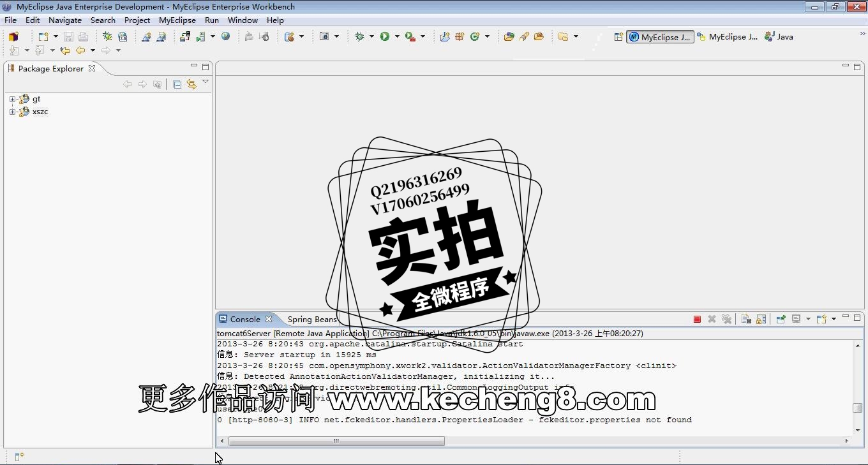Viewport: 868px width, 465px height.
Task: Click Collapse All in Package Explorer
Action: click(177, 84)
